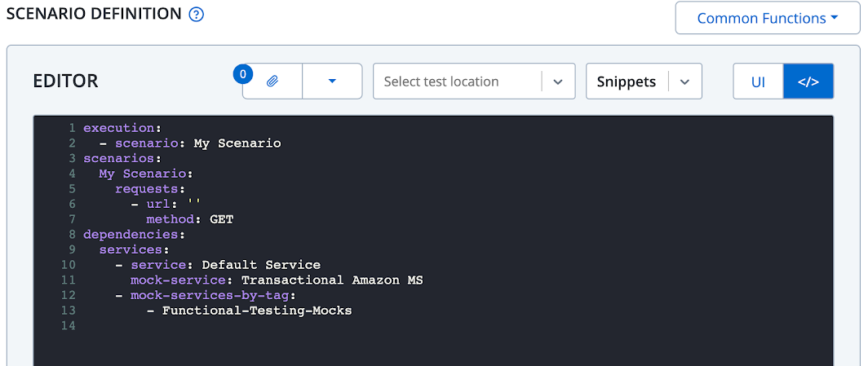Click the 'dependencies:' line
Image resolution: width=868 pixels, height=366 pixels.
click(x=134, y=235)
